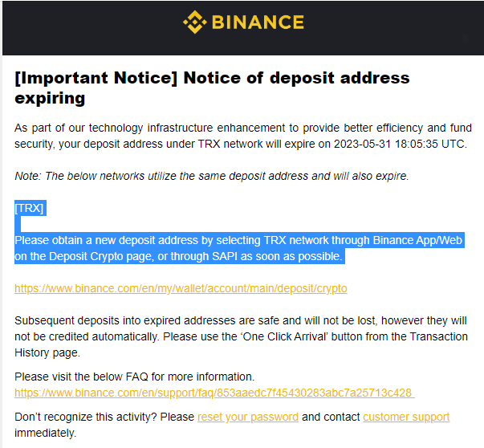Open the deposit crypto page link
Screen dimensions: 484x448
coord(181,288)
